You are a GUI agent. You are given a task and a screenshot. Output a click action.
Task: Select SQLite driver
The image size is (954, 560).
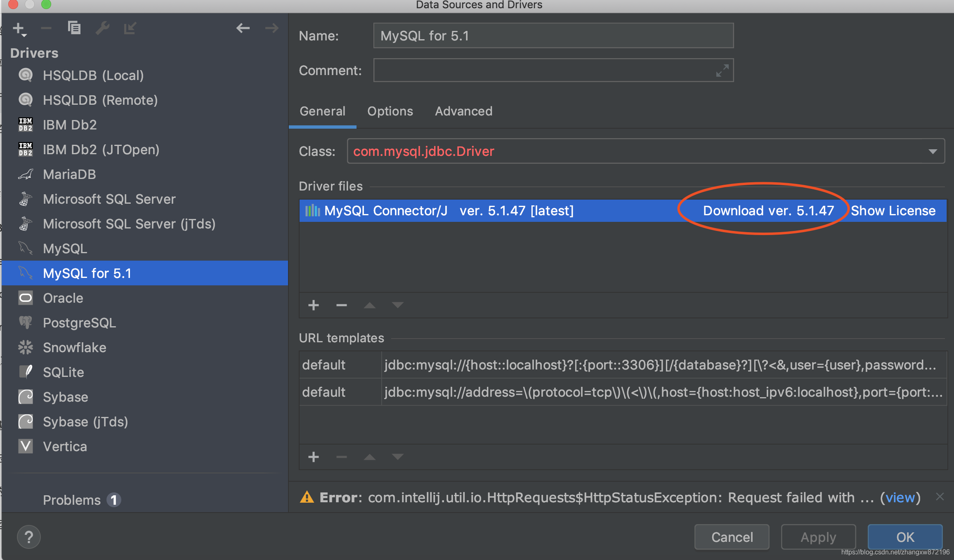tap(144, 372)
